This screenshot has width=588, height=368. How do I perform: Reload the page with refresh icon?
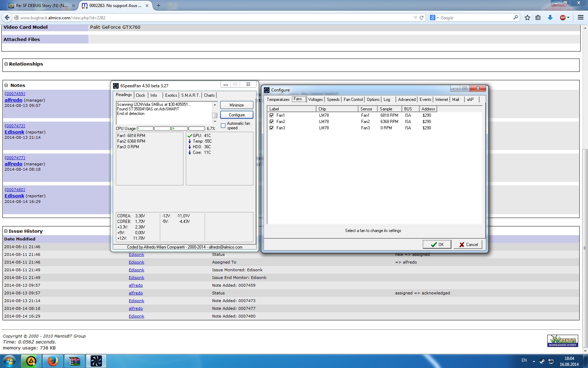422,18
